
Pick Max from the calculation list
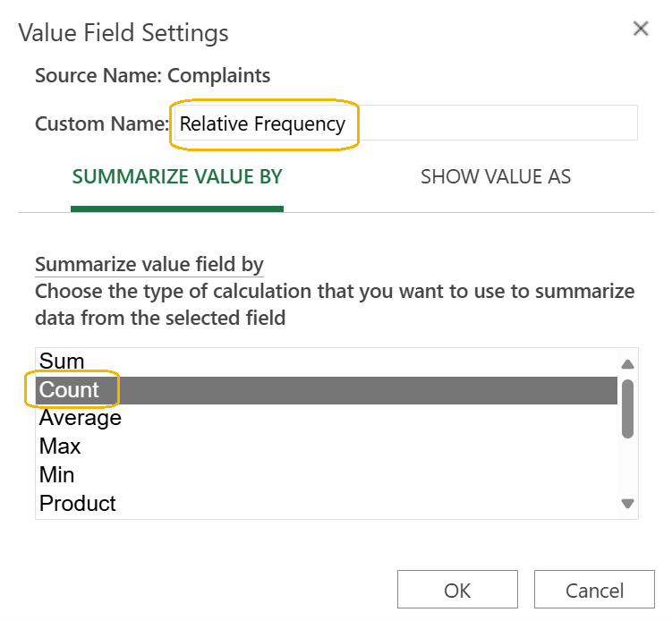(x=326, y=447)
